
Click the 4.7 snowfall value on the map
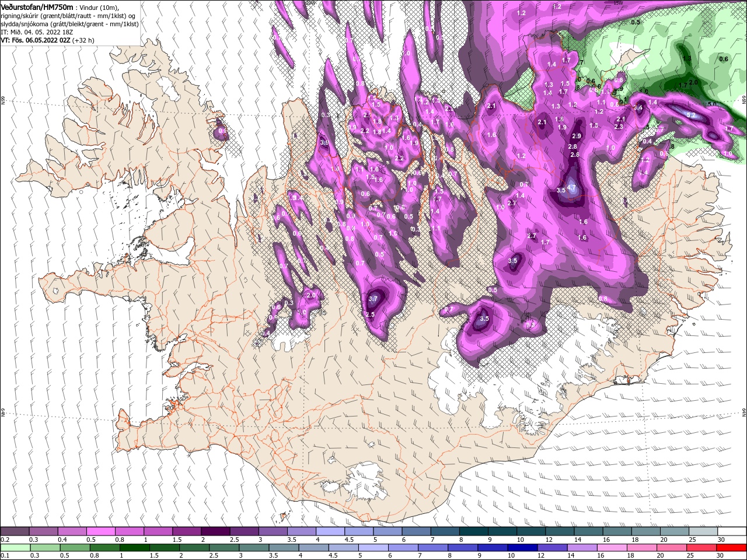(571, 188)
